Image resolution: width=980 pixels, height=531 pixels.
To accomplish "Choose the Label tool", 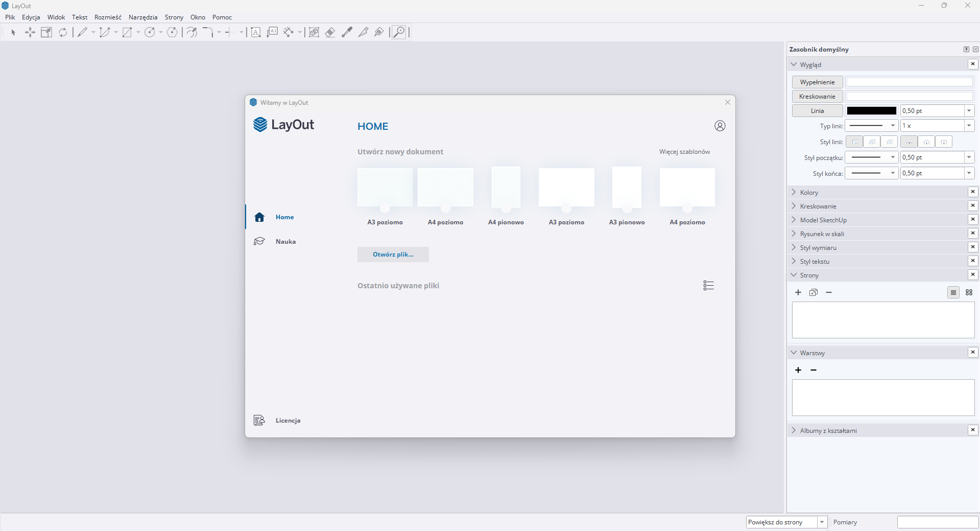I will coord(272,32).
